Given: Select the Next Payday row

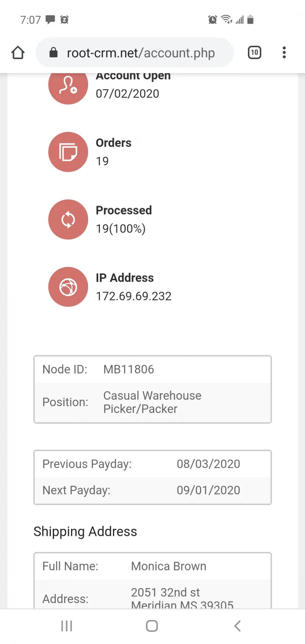Looking at the screenshot, I should pos(152,490).
